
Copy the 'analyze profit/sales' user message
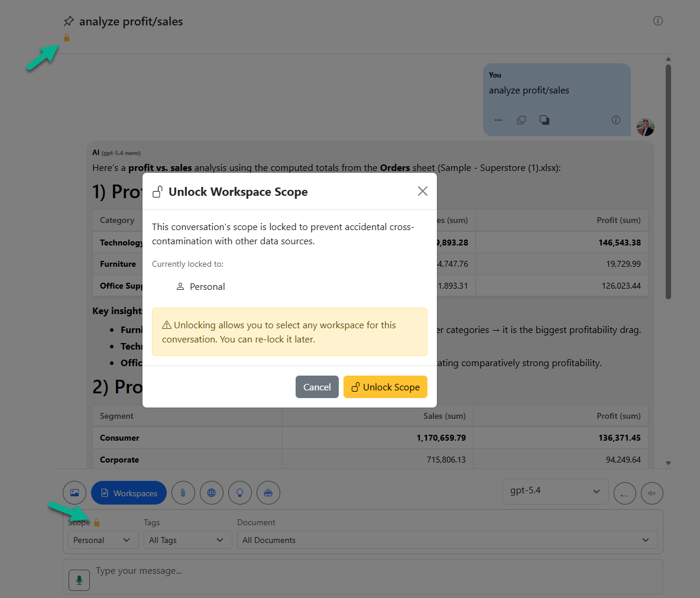pos(521,119)
